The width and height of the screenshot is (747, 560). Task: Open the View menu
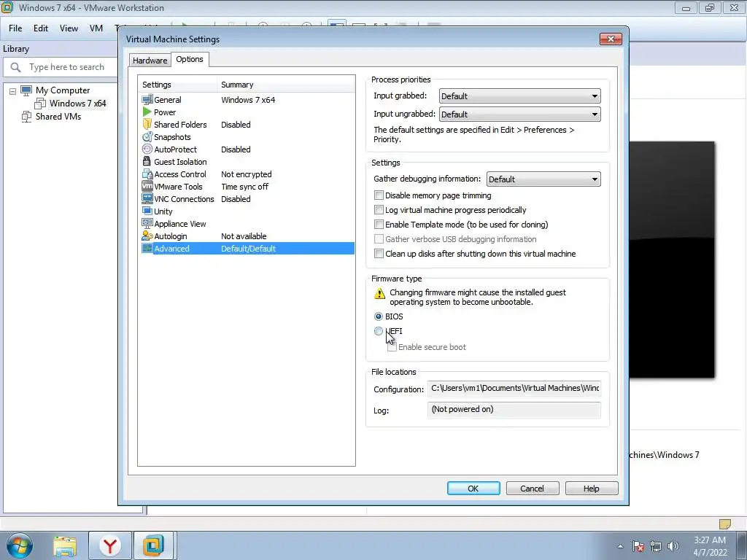tap(69, 28)
